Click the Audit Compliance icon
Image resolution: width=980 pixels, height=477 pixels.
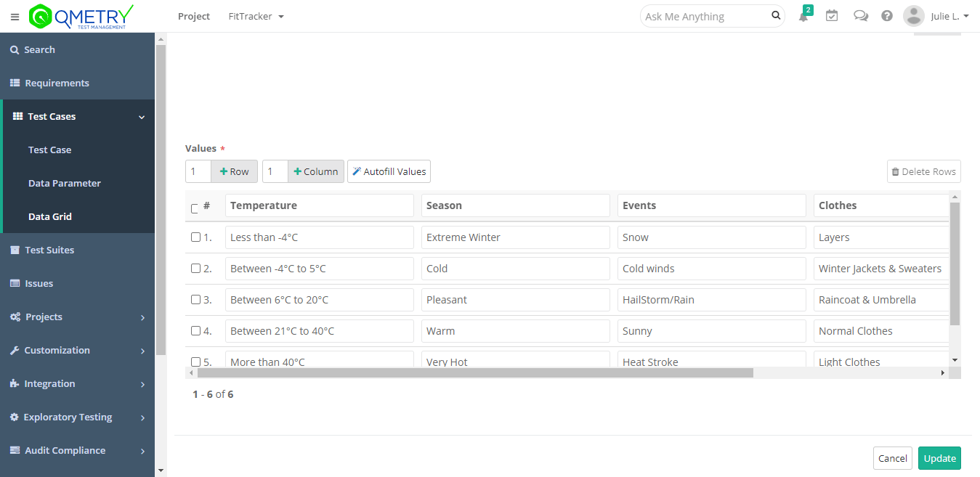15,450
